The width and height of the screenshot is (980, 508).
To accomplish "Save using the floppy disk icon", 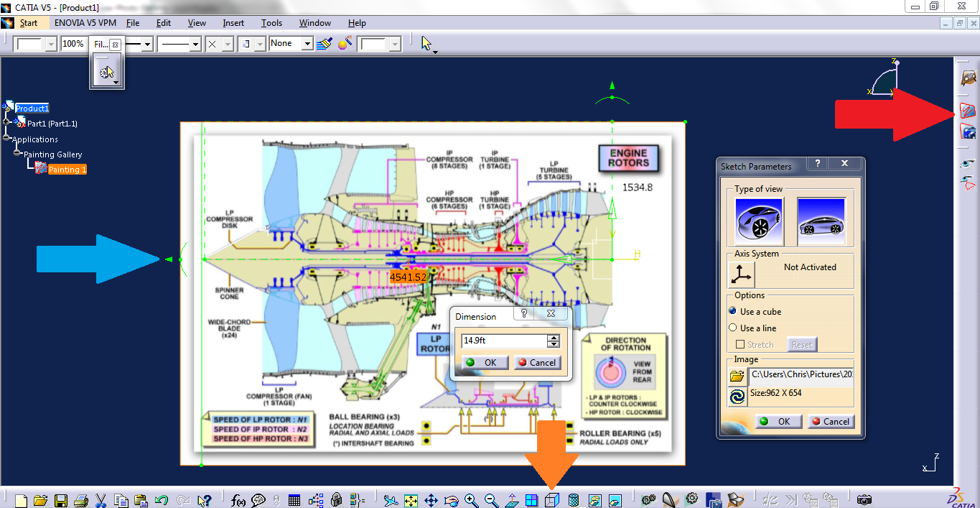I will [x=61, y=500].
